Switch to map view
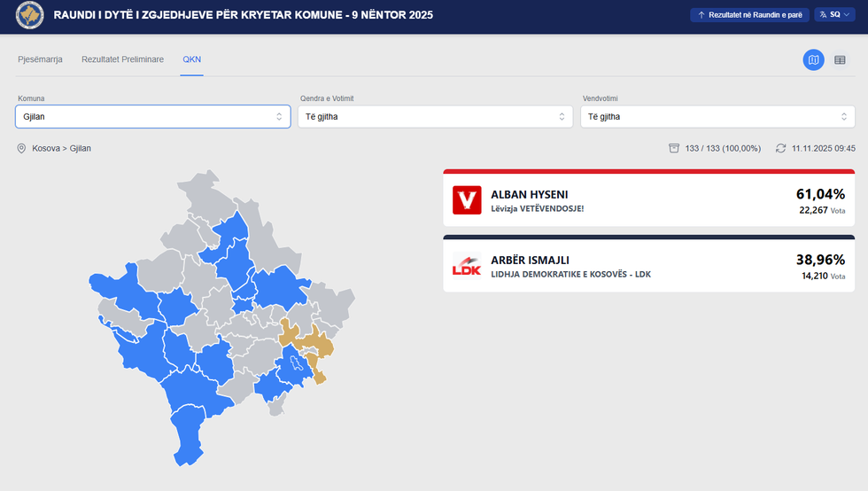The image size is (868, 491). click(813, 59)
